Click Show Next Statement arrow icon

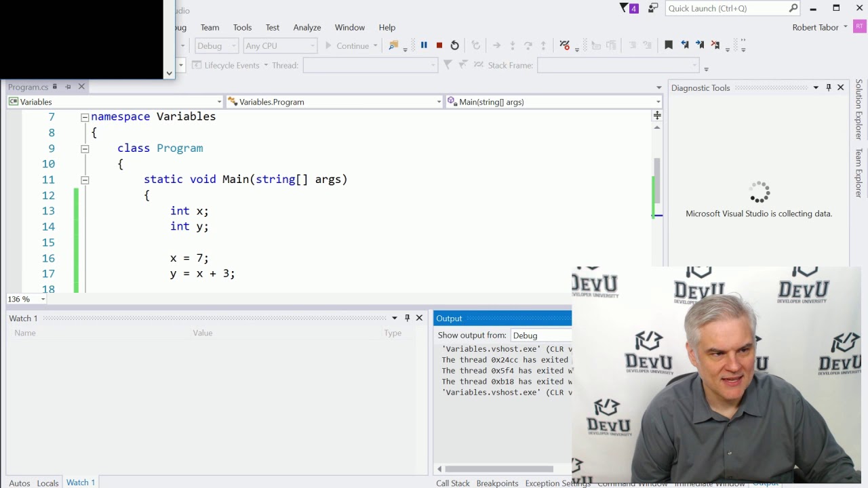496,45
